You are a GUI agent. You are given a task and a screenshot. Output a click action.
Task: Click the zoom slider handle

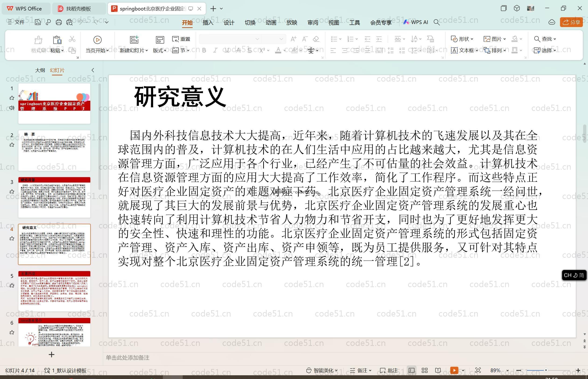(x=546, y=370)
